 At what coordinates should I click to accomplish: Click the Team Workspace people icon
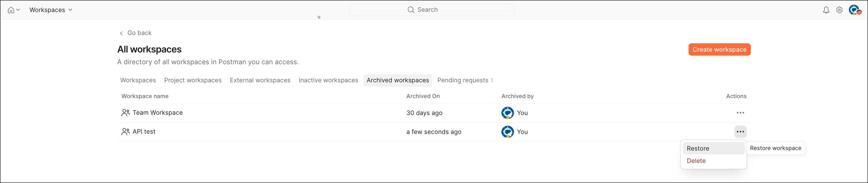(125, 113)
